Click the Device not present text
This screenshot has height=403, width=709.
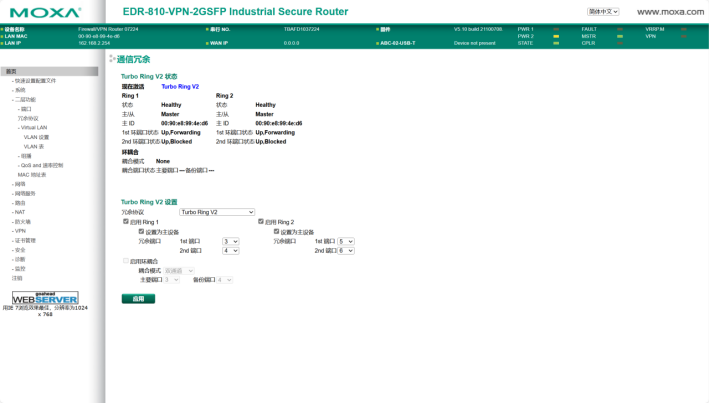[x=475, y=43]
